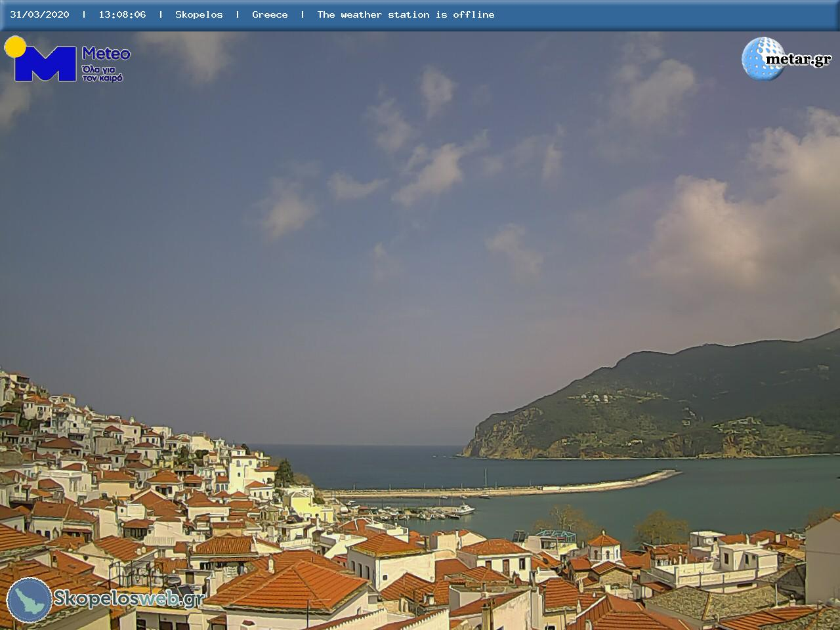This screenshot has width=840, height=630.
Task: Click the metar.gr globe logo
Action: point(763,58)
